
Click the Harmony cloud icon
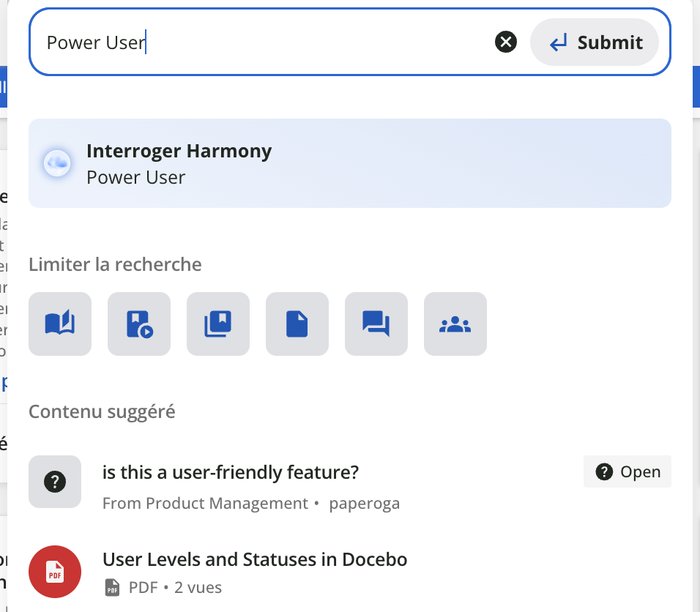pyautogui.click(x=57, y=163)
